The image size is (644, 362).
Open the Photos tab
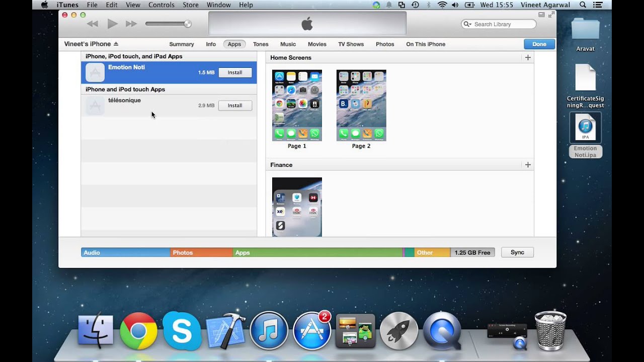(385, 44)
